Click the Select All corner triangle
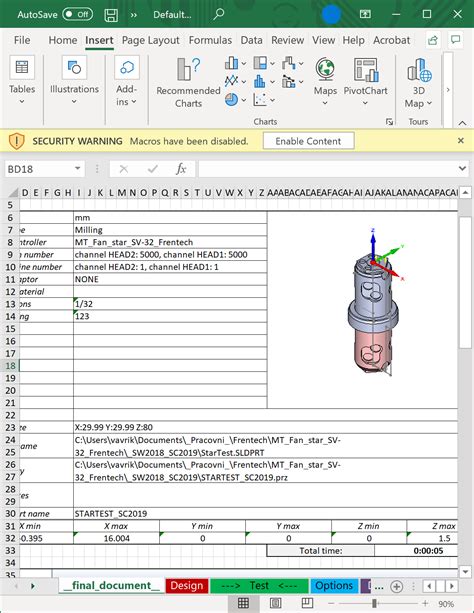Image resolution: width=474 pixels, height=613 pixels. click(x=14, y=193)
